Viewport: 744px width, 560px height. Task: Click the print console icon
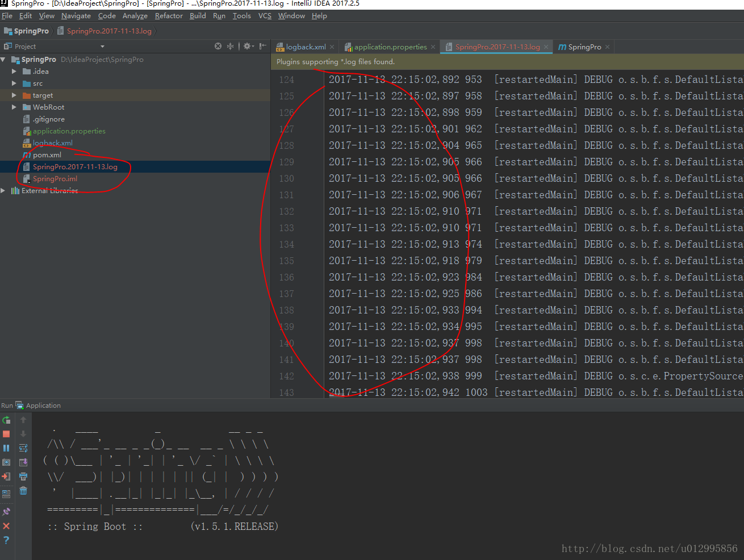23,477
